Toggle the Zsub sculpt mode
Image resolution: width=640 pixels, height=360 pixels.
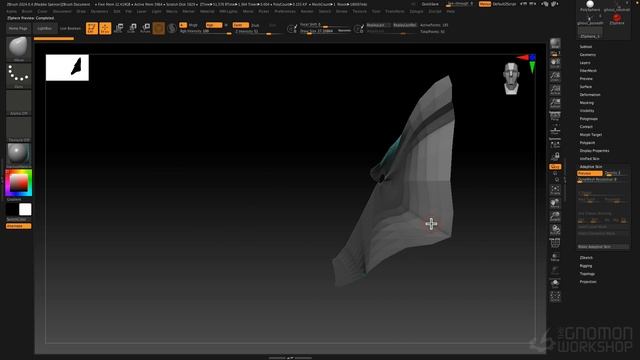coord(255,25)
